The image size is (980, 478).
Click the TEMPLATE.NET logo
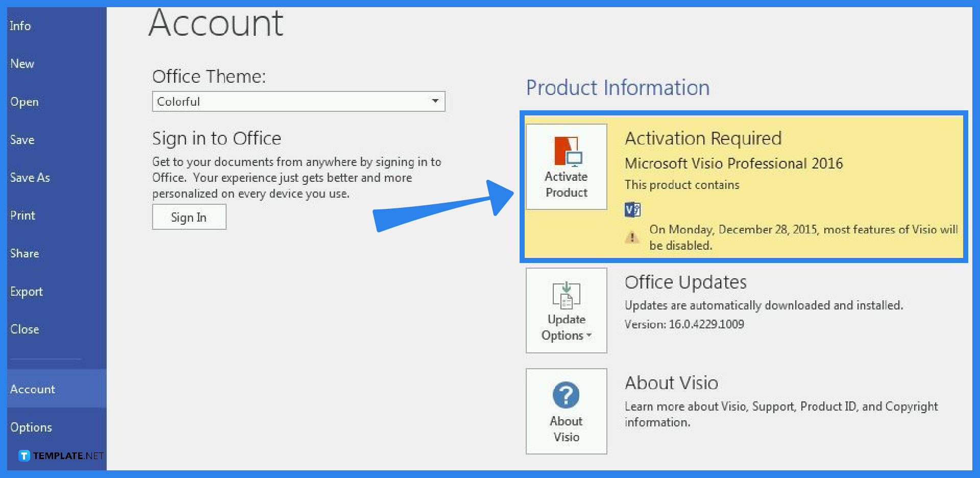[x=58, y=456]
